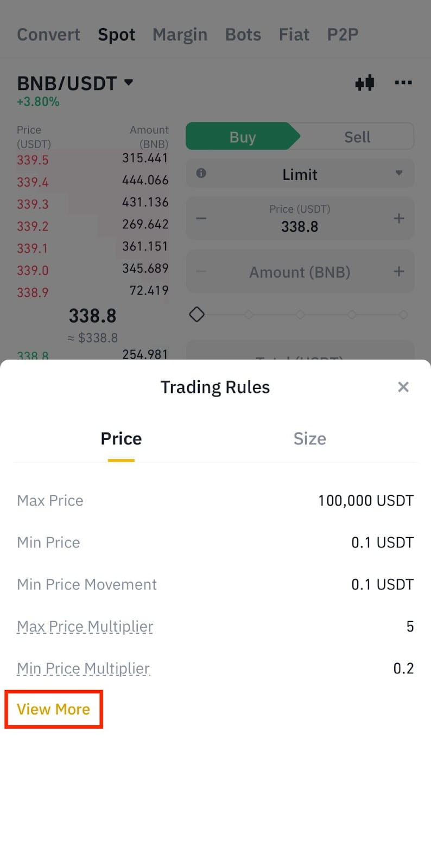The width and height of the screenshot is (431, 868).
Task: Increase price with plus button
Action: 399,219
